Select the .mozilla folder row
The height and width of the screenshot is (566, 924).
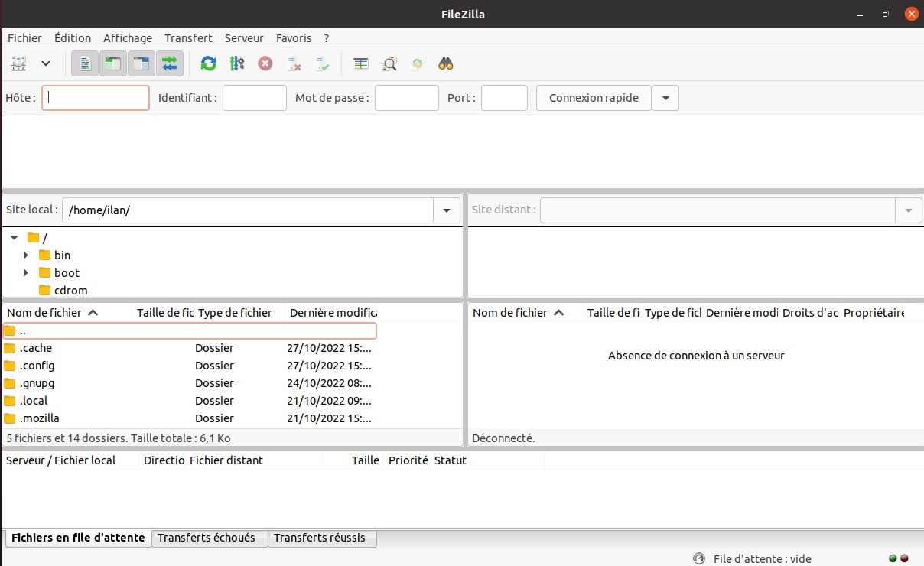tap(190, 418)
